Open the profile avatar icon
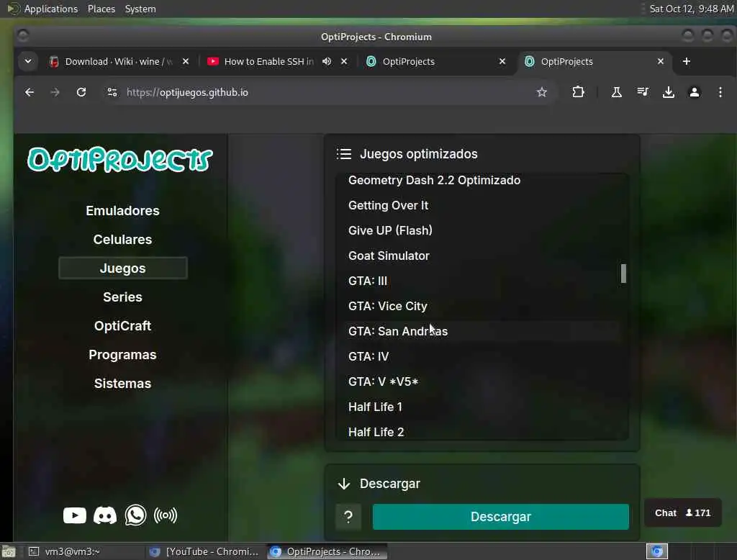 click(695, 92)
